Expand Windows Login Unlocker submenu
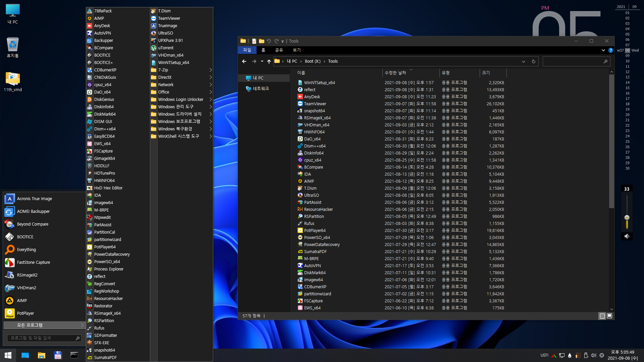This screenshot has width=644, height=362. point(181,100)
